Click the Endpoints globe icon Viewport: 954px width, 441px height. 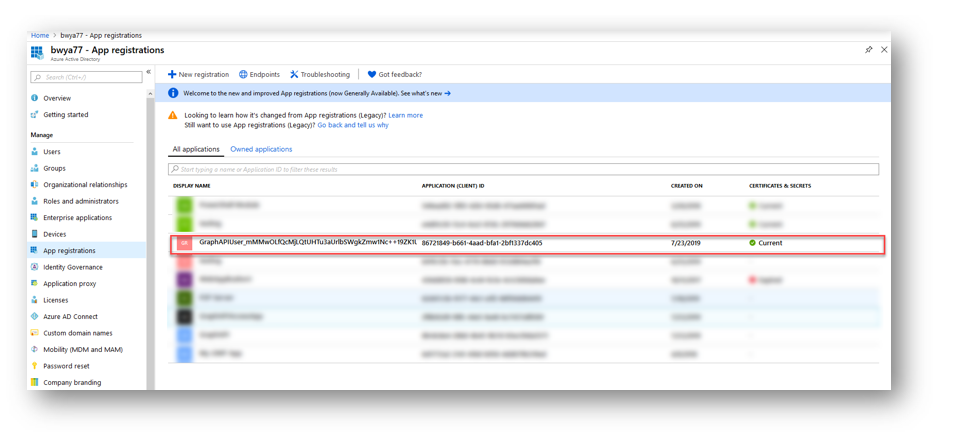click(243, 74)
